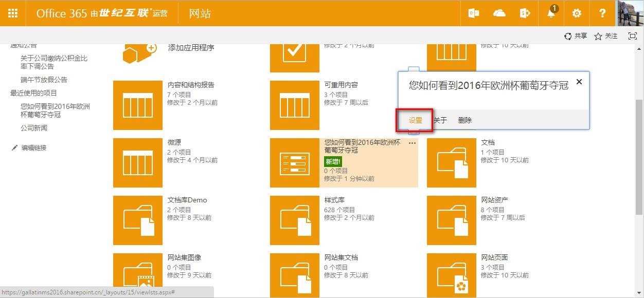Open the Outlook mail icon in header
The height and width of the screenshot is (298, 644).
473,13
